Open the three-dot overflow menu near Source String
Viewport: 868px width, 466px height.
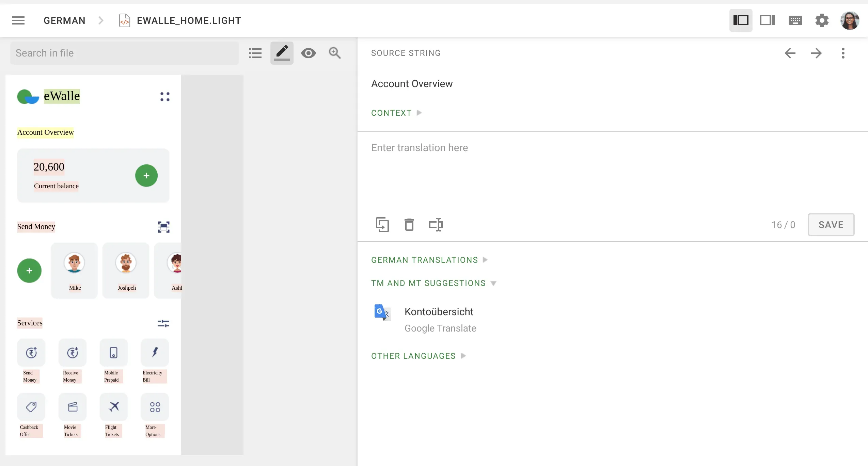[843, 53]
